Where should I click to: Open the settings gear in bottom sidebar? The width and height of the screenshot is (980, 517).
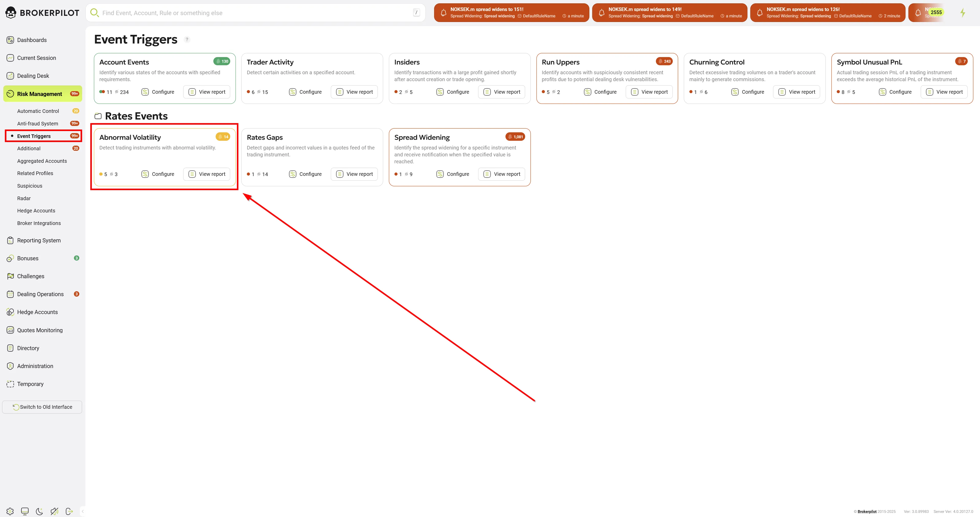click(x=10, y=511)
